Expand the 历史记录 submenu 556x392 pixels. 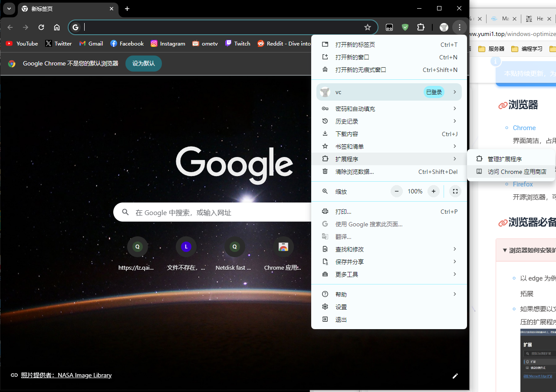click(x=389, y=121)
